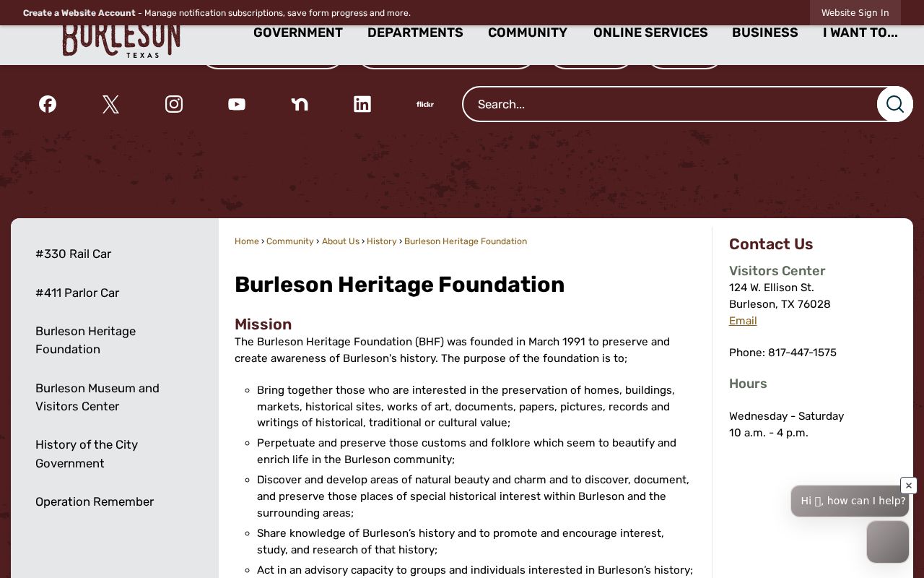This screenshot has height=578, width=924.
Task: Click the Search input field
Action: pos(670,104)
